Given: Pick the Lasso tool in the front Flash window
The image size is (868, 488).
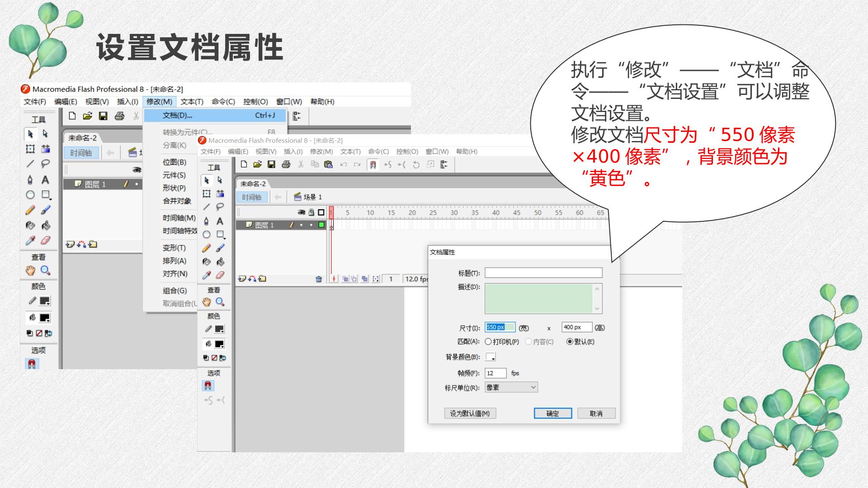Looking at the screenshot, I should point(220,207).
